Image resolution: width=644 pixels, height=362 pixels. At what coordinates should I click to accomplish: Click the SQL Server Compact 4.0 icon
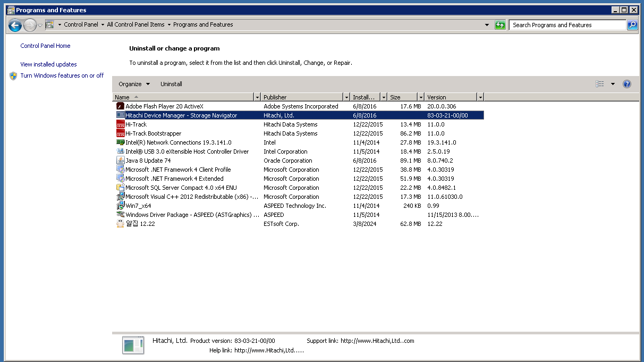(x=120, y=188)
